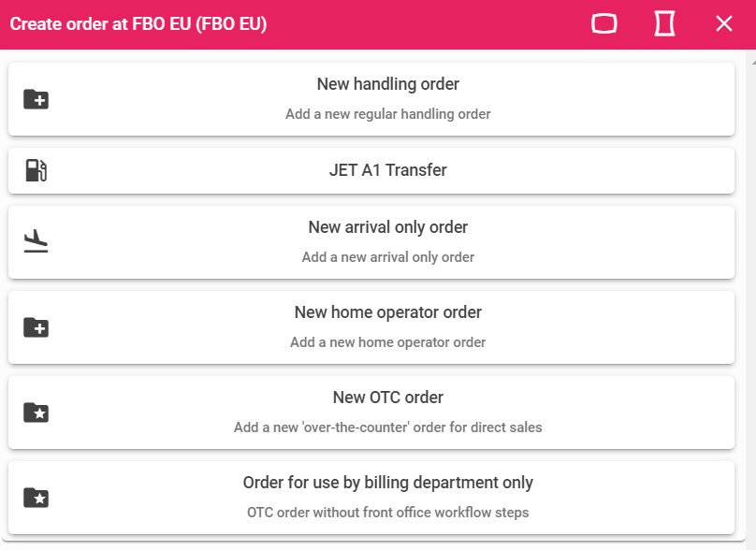Select New arrival only order
Image resolution: width=756 pixels, height=550 pixels.
coord(371,242)
